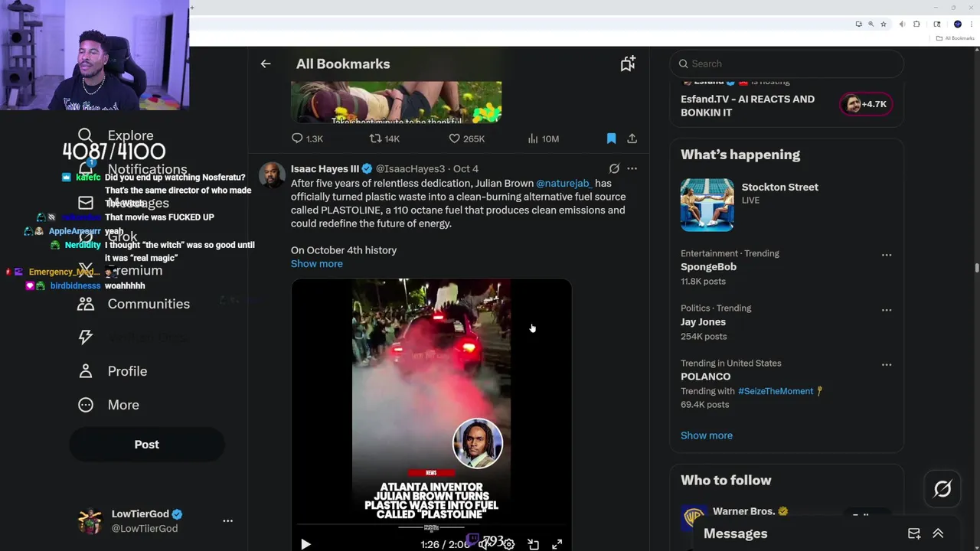This screenshot has height=551, width=980.
Task: Open top post video thumbnail with flowers
Action: click(x=397, y=102)
